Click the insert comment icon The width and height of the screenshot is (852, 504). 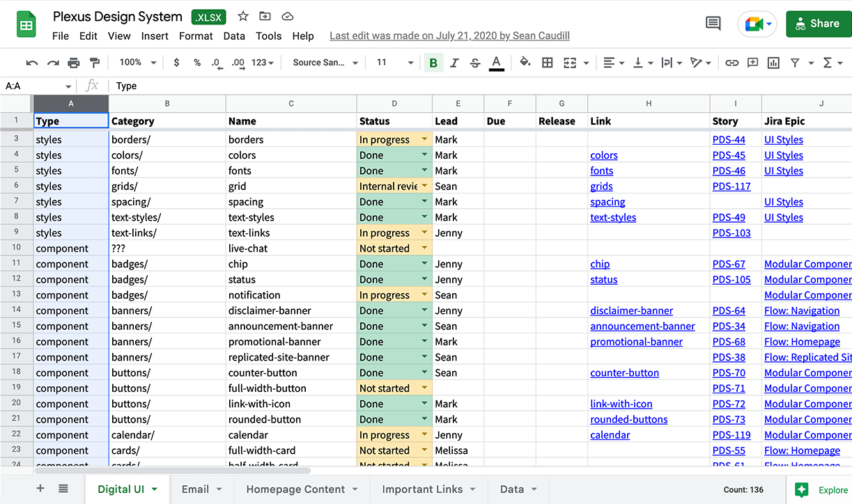click(x=752, y=63)
